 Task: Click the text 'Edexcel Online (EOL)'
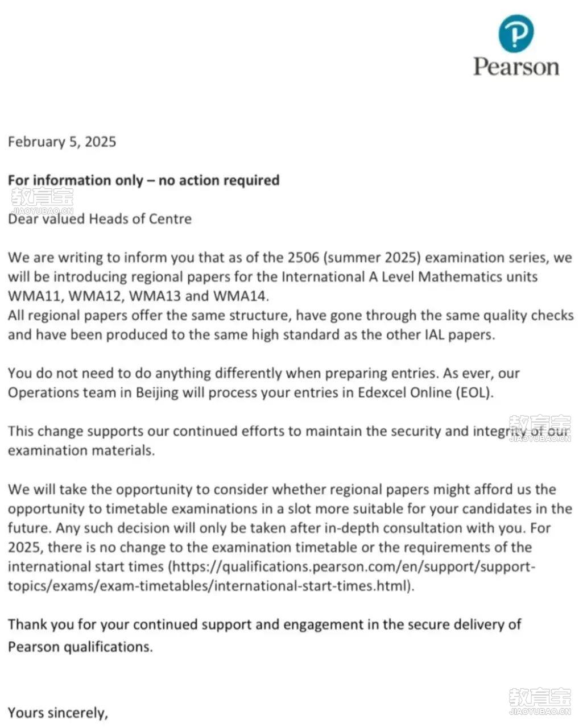tap(425, 392)
